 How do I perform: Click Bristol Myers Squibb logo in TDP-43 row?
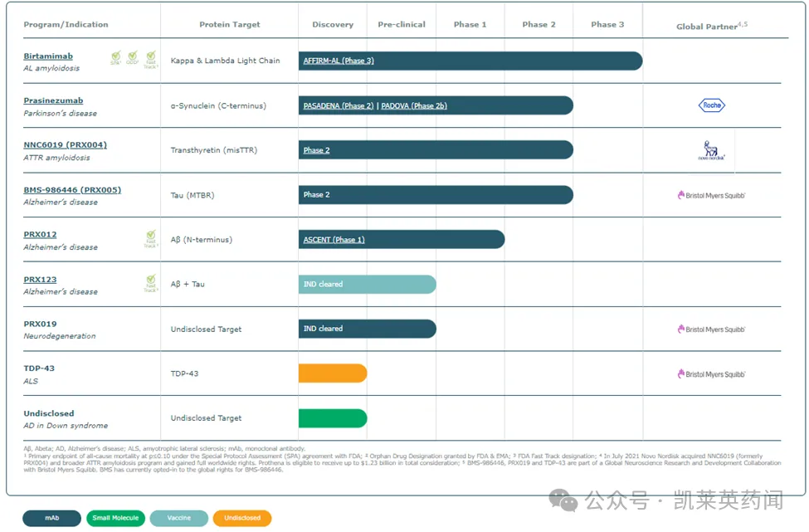(711, 374)
